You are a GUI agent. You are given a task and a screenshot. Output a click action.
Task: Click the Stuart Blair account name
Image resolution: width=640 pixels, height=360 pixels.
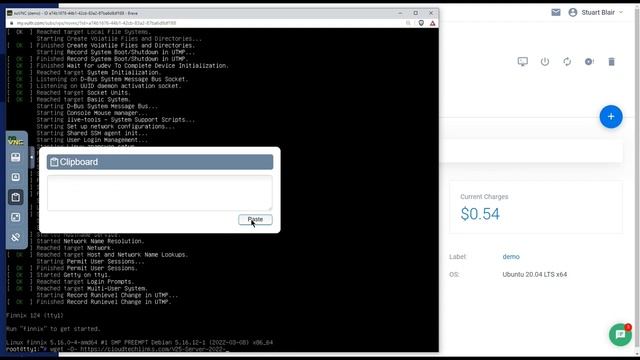598,13
